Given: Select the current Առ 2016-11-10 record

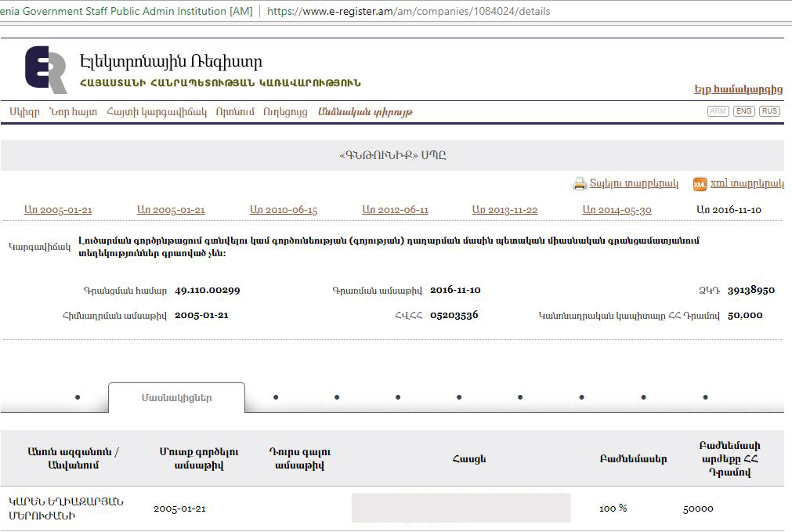Looking at the screenshot, I should (x=729, y=210).
